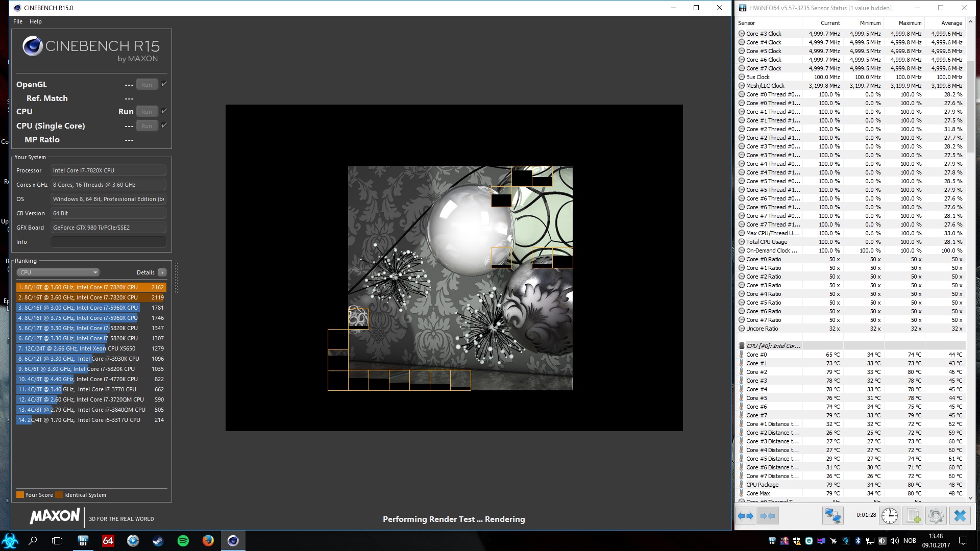Select ranking row 1 scoring 2162

(91, 287)
